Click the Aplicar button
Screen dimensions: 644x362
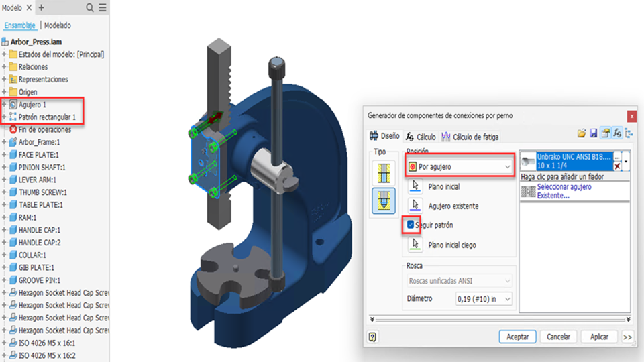599,337
